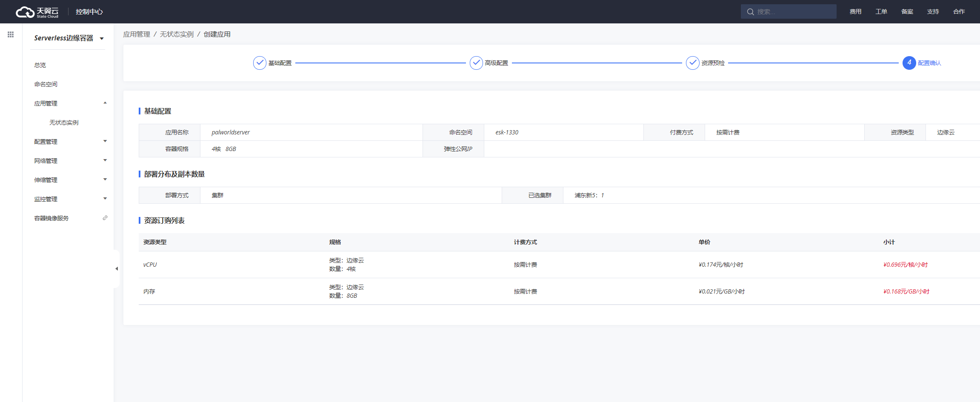The image size is (980, 402).
Task: Click the 计费方式 column header
Action: 525,242
